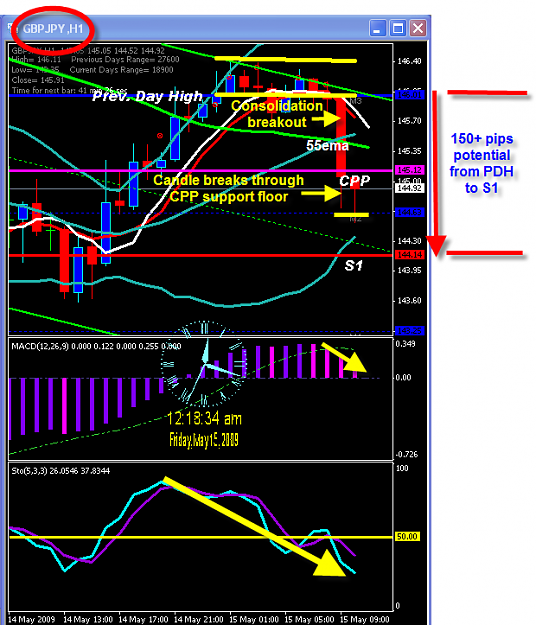Click the -0.726 MACD scale value
The height and width of the screenshot is (625, 536).
pyautogui.click(x=406, y=454)
